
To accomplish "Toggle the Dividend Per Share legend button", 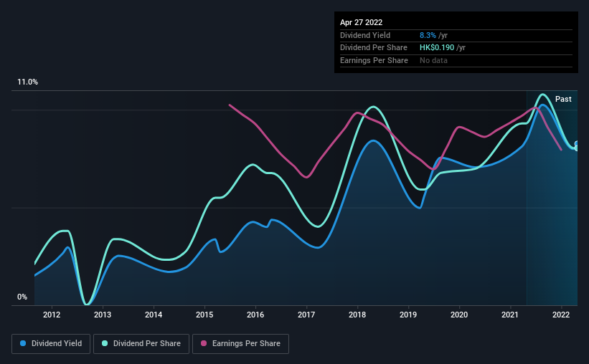I will coord(141,344).
